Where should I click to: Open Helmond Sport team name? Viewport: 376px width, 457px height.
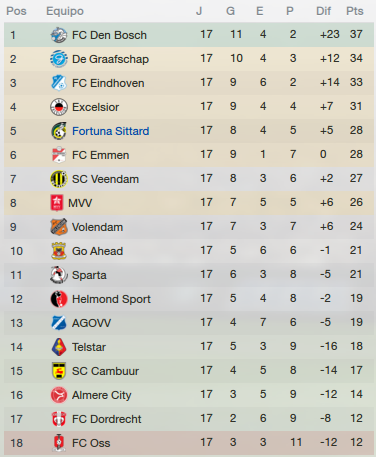click(111, 299)
